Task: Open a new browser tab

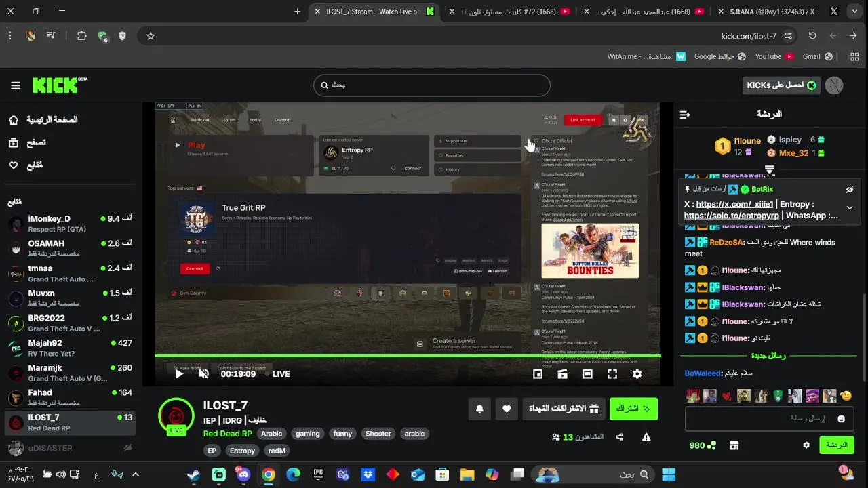Action: [x=297, y=12]
